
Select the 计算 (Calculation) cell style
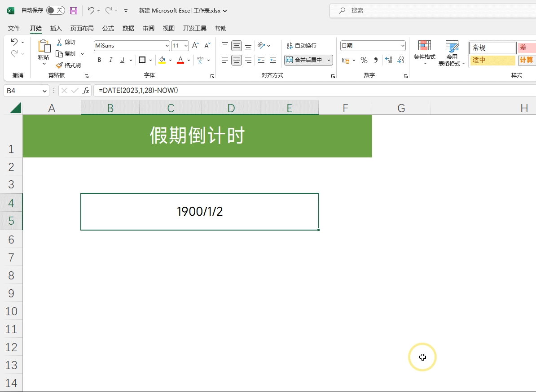[527, 60]
